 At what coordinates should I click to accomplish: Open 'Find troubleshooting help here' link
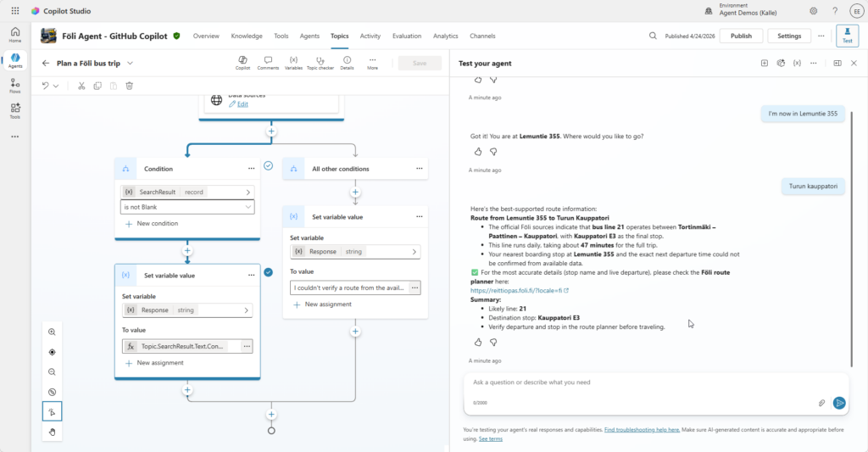(643, 430)
